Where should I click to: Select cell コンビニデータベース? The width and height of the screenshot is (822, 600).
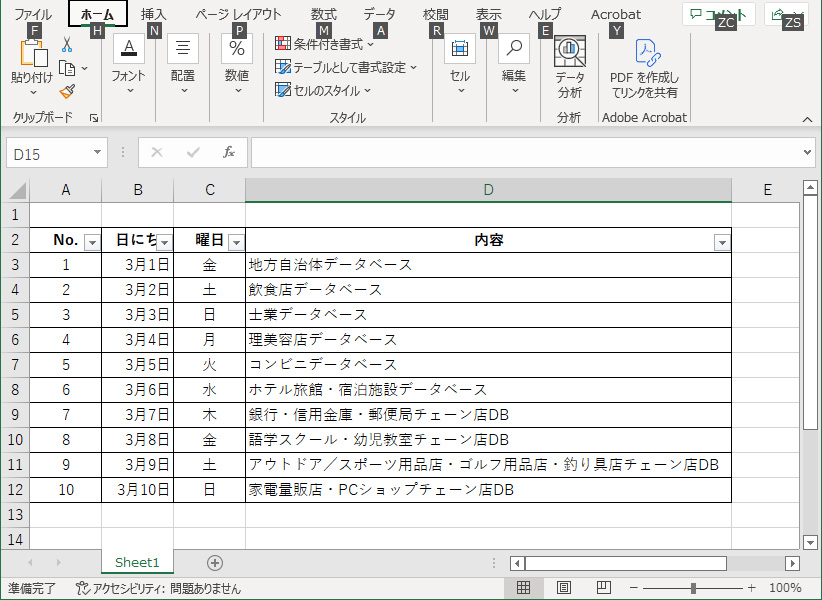pyautogui.click(x=488, y=365)
